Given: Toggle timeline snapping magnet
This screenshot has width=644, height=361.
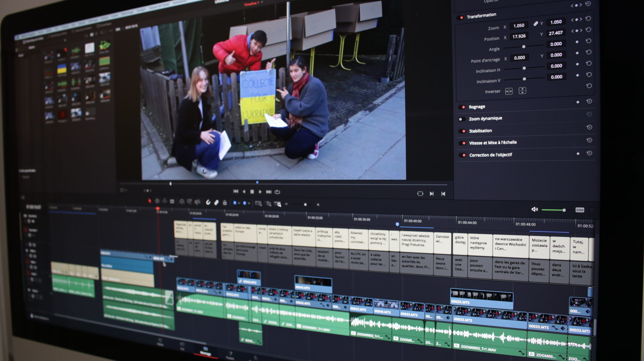Looking at the screenshot, I should 208,202.
